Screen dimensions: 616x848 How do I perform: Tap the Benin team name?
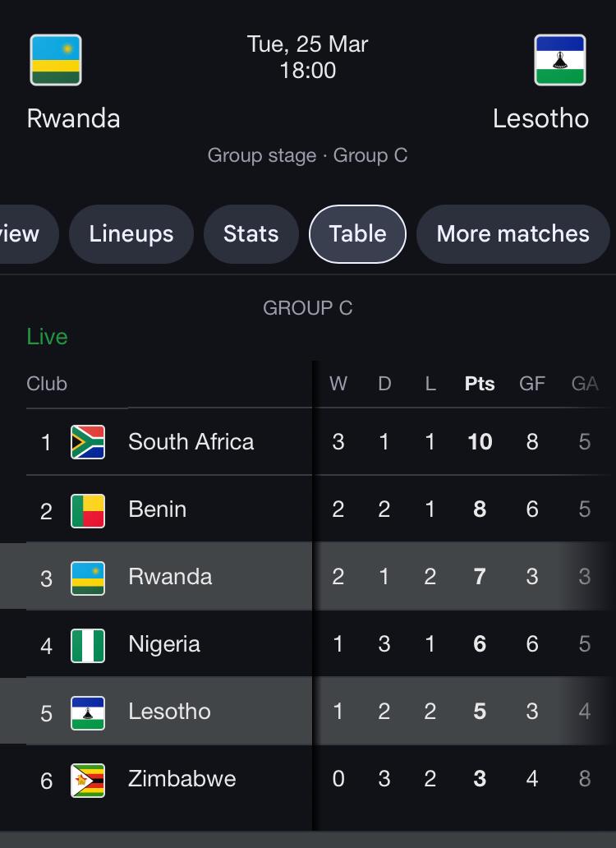click(x=157, y=509)
